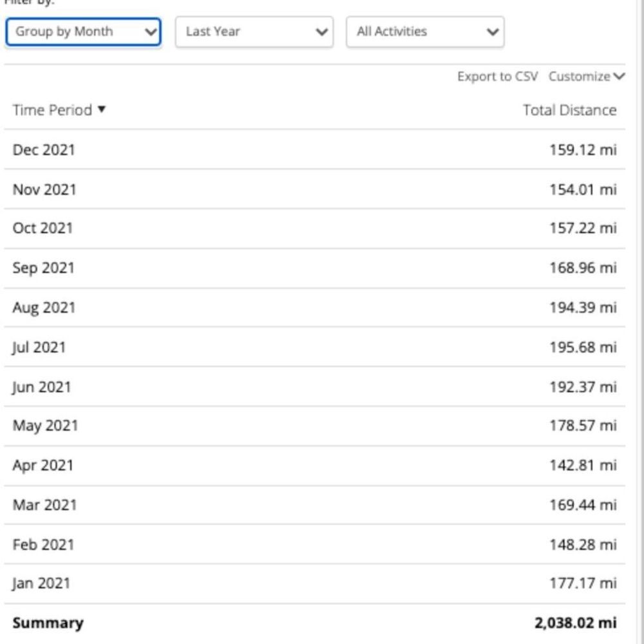Open the Group by Month dropdown
644x644 pixels.
click(83, 32)
